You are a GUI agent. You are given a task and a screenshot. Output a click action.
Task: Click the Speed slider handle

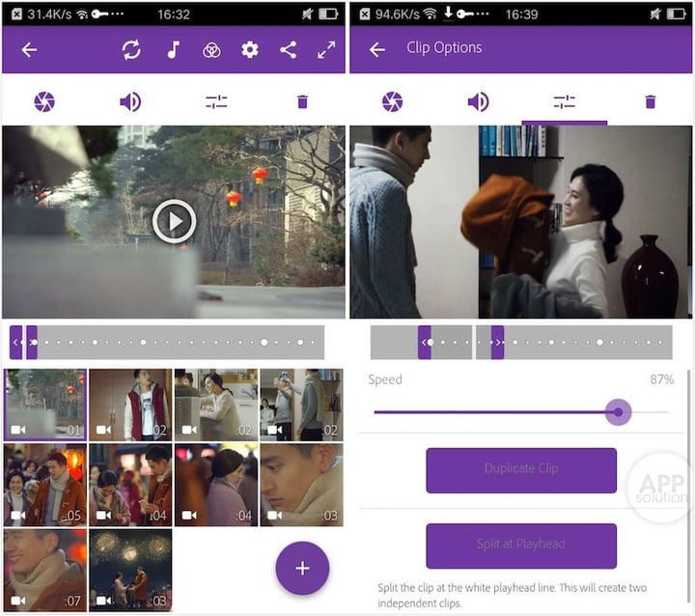pos(619,412)
